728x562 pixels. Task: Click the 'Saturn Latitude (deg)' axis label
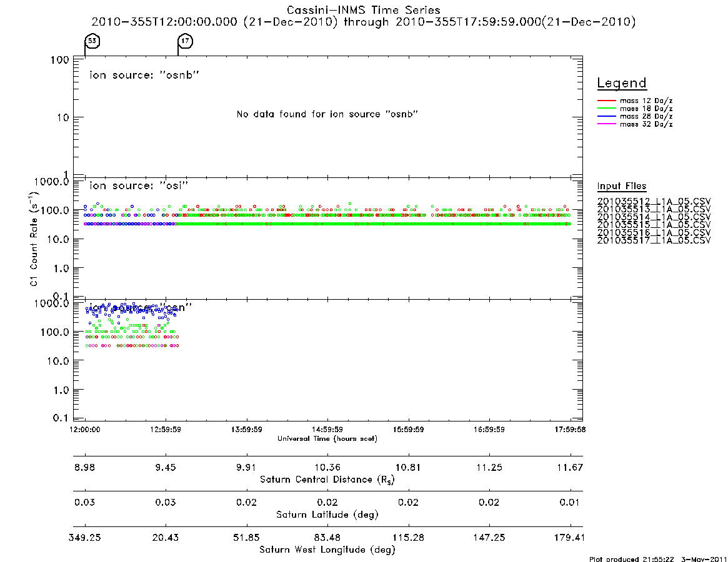(327, 515)
